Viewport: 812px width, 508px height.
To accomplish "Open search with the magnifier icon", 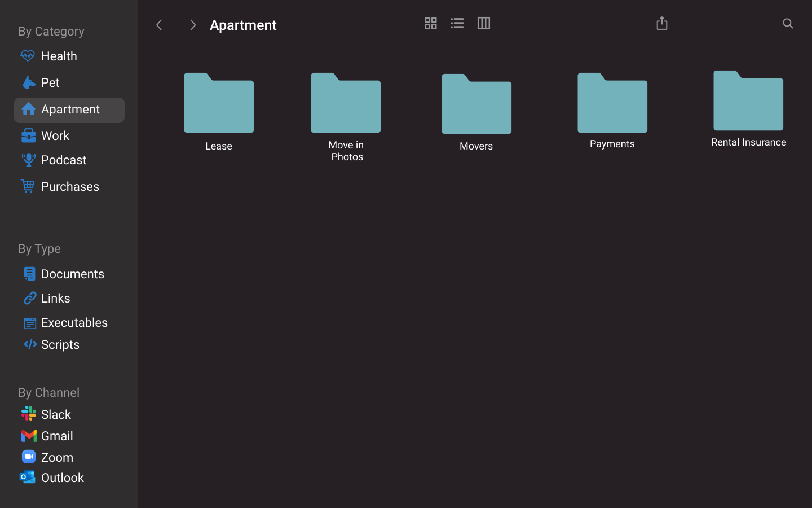I will tap(788, 23).
